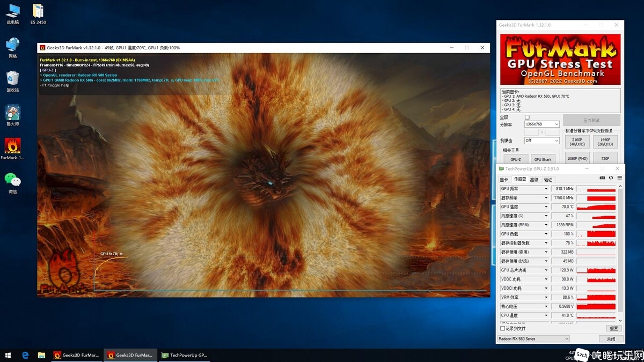The height and width of the screenshot is (362, 644).
Task: Expand the 显存频率 sensor dropdown arrow
Action: coord(546,198)
